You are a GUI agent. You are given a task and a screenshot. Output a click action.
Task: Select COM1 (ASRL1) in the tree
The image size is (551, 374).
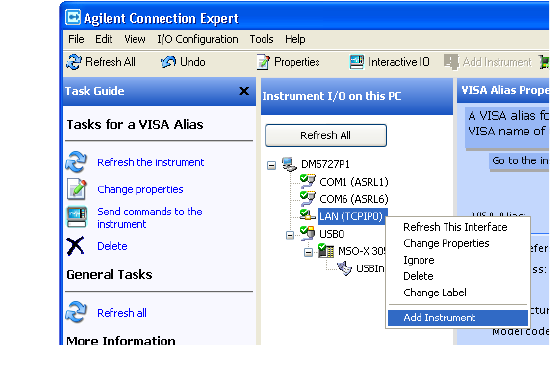coord(354,182)
